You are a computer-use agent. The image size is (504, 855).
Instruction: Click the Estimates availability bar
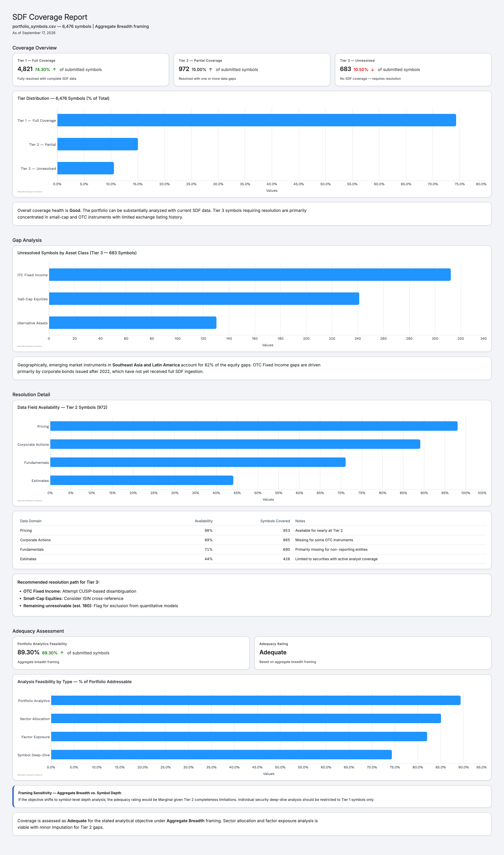[x=142, y=480]
